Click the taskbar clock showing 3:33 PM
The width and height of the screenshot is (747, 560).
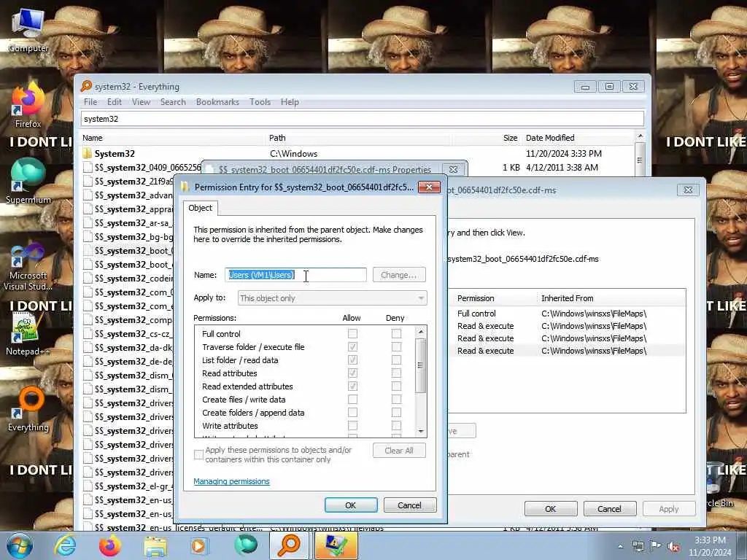pyautogui.click(x=710, y=546)
